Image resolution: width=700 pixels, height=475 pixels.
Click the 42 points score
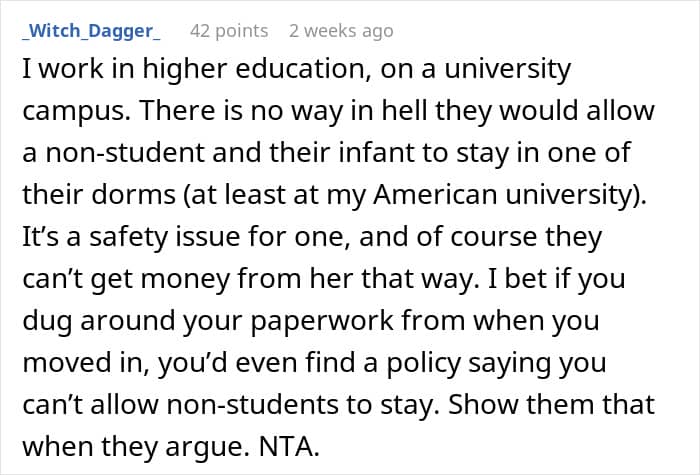pos(229,31)
